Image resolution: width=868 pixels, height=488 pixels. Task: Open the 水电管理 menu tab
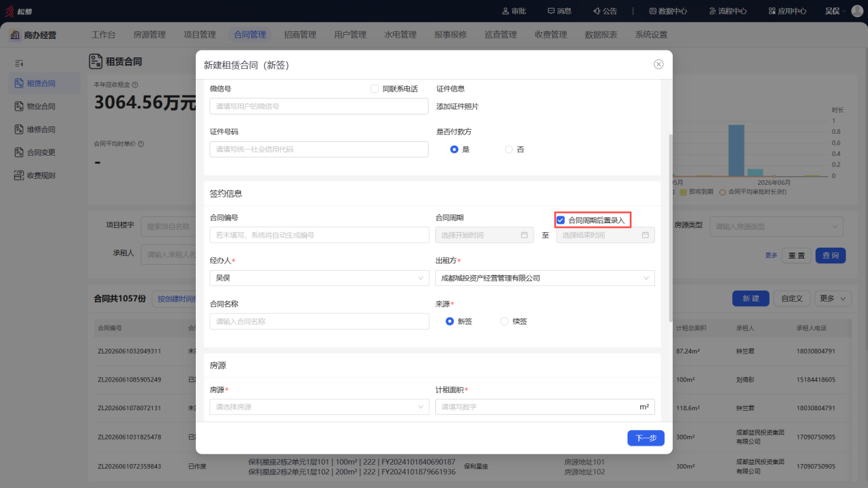click(x=401, y=35)
